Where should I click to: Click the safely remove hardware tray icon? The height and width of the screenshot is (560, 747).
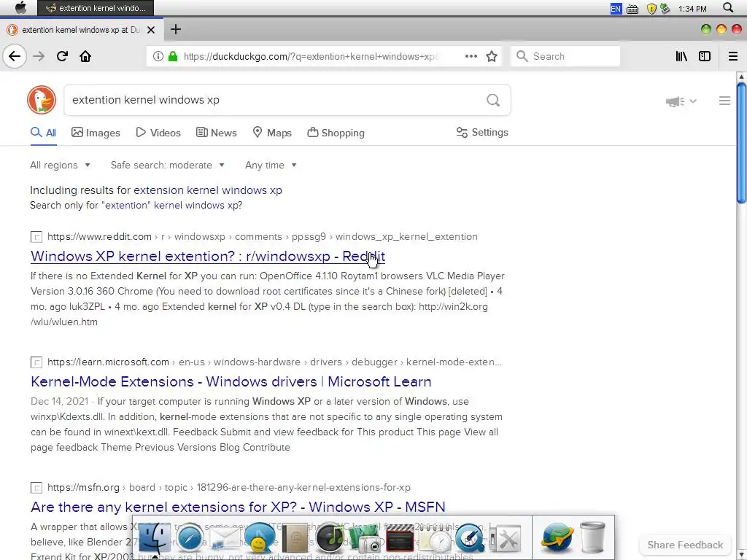[x=665, y=9]
